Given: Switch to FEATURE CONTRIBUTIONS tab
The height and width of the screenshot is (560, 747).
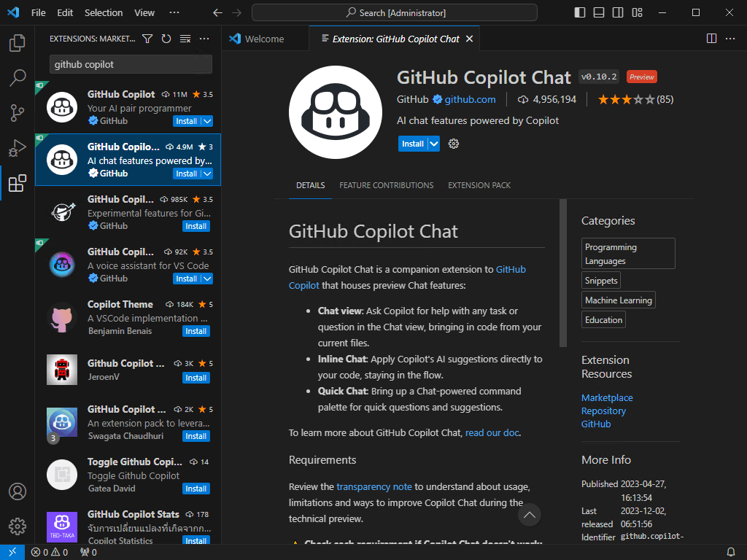Looking at the screenshot, I should tap(387, 185).
